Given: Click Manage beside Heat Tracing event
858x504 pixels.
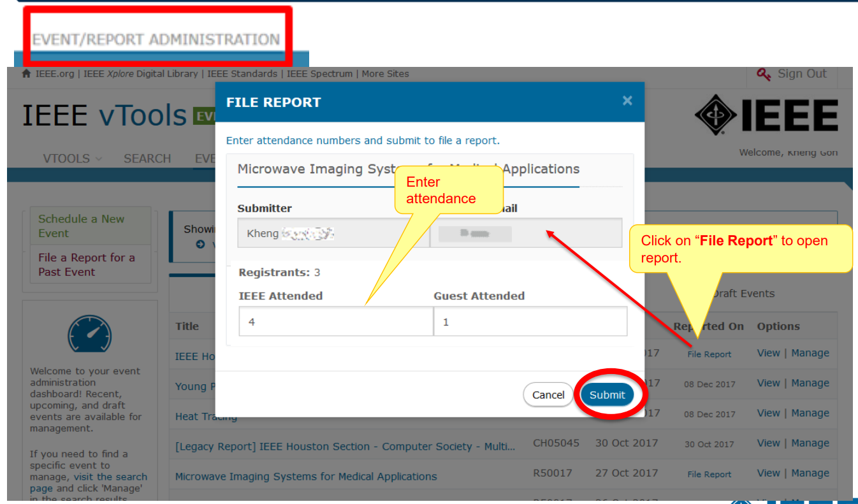Looking at the screenshot, I should [810, 413].
